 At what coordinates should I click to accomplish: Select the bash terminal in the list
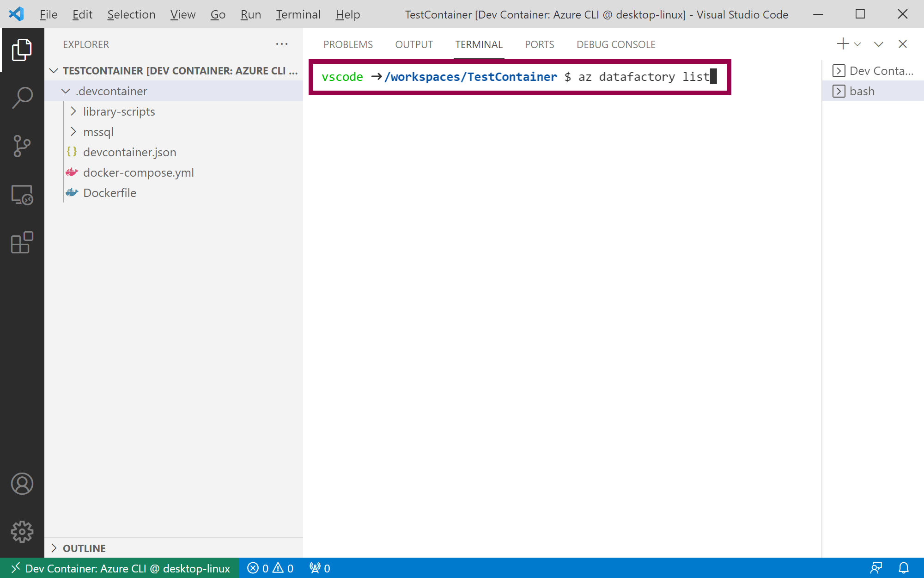coord(862,91)
